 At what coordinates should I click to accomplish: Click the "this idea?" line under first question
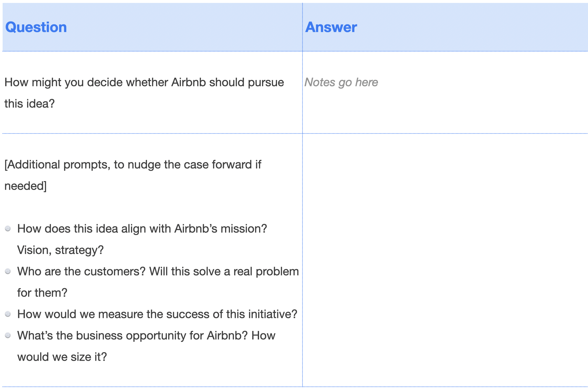[x=30, y=104]
